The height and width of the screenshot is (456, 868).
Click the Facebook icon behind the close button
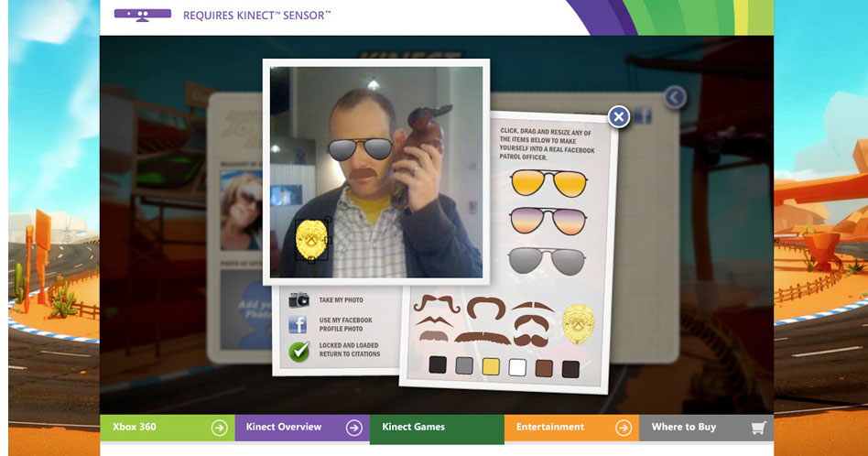(x=642, y=114)
